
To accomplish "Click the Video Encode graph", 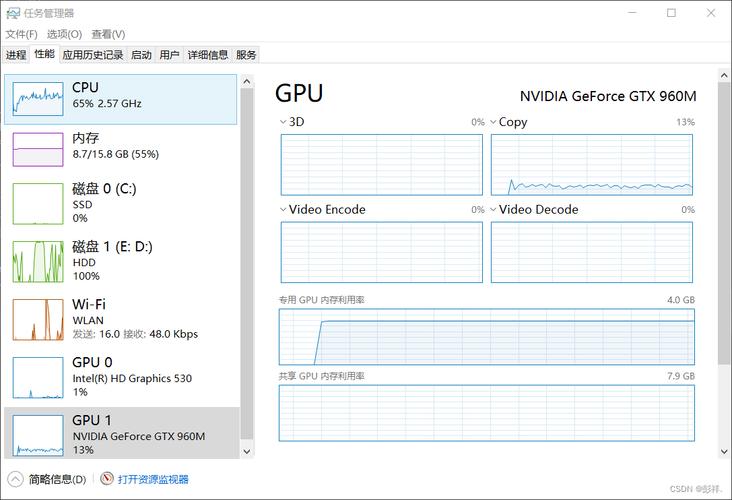I will [x=381, y=252].
